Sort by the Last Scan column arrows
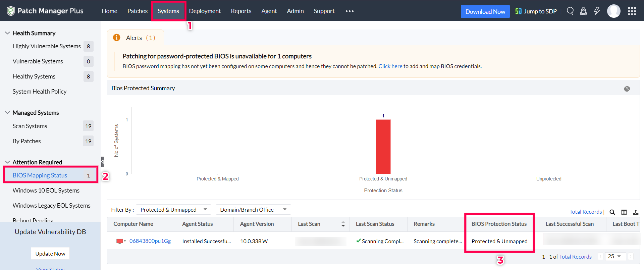 point(343,224)
